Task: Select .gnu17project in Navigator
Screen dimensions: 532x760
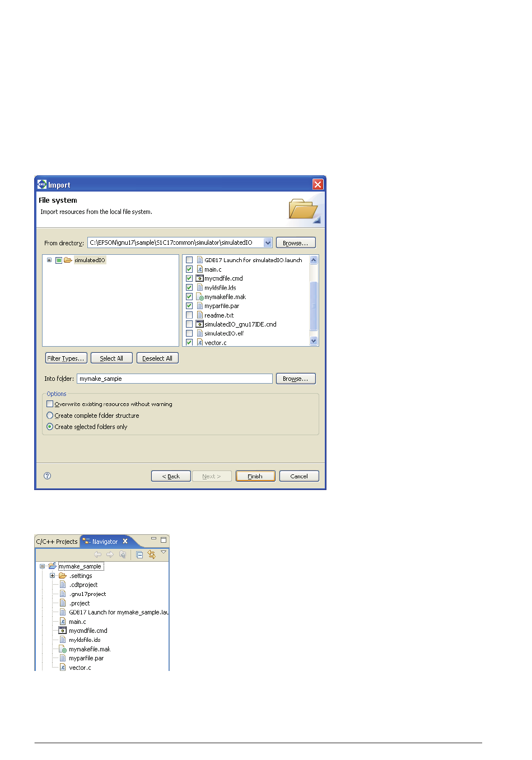Action: pos(87,594)
